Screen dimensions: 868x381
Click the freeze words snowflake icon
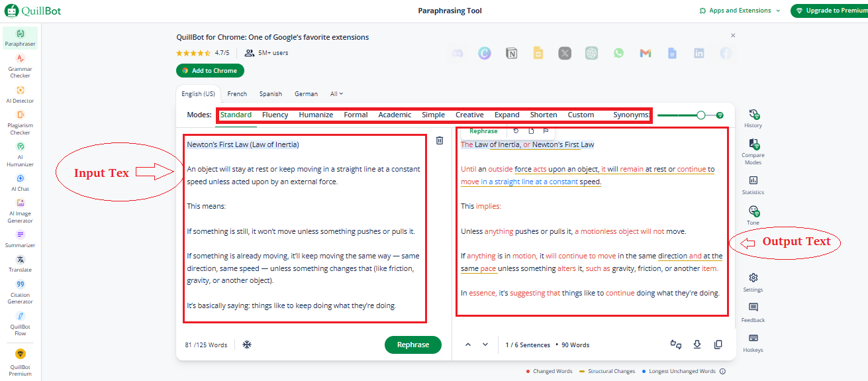[246, 345]
